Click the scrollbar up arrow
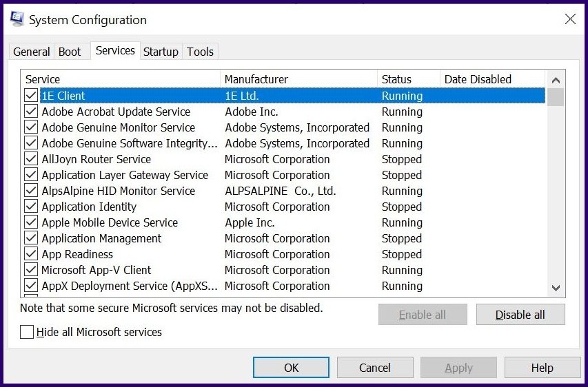The height and width of the screenshot is (387, 588). click(x=556, y=80)
